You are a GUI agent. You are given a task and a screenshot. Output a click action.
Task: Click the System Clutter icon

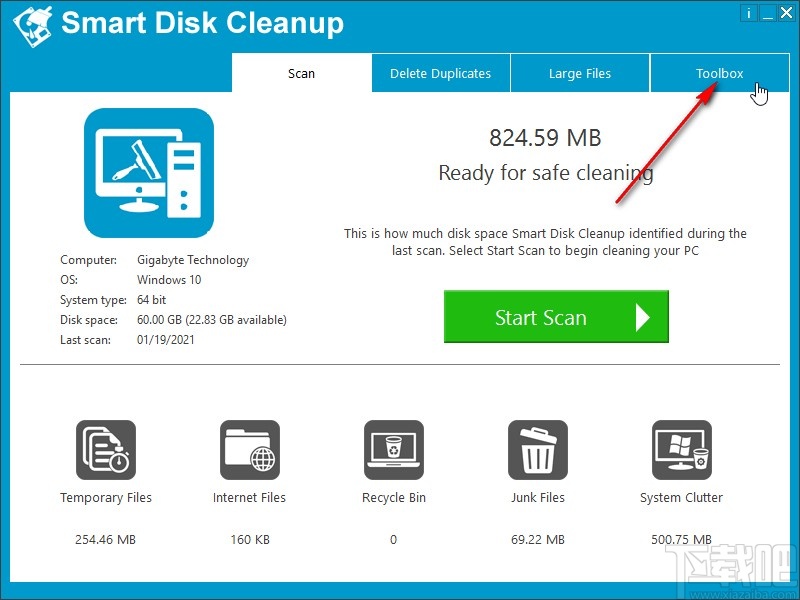pos(682,449)
